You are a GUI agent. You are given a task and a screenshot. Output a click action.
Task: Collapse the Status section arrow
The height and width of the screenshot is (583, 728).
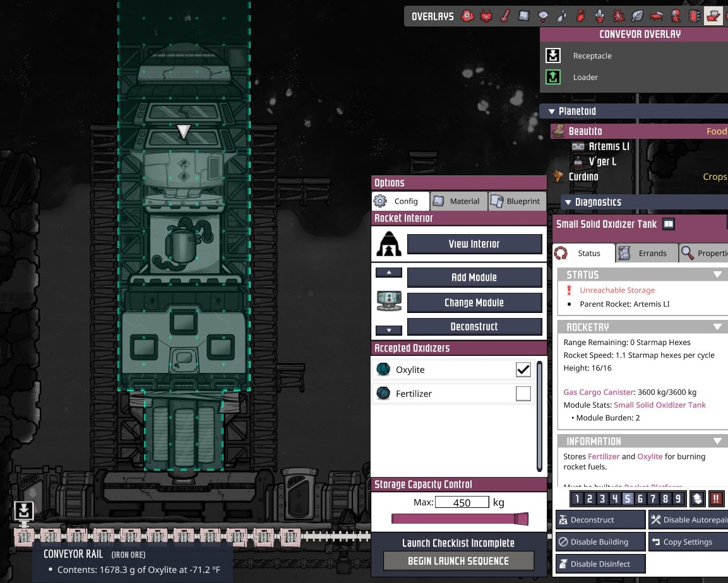point(717,274)
